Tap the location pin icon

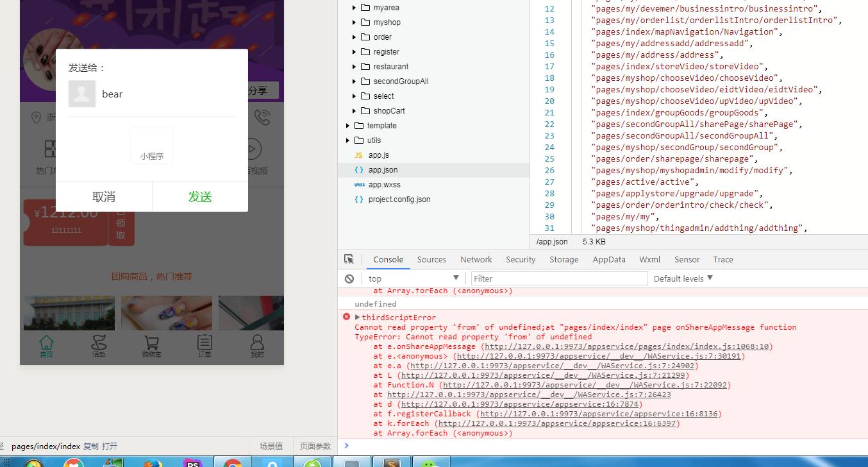coord(36,117)
